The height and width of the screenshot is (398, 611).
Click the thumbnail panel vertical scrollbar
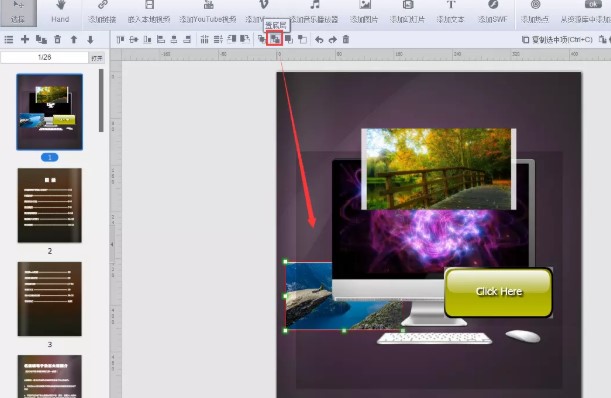101,101
